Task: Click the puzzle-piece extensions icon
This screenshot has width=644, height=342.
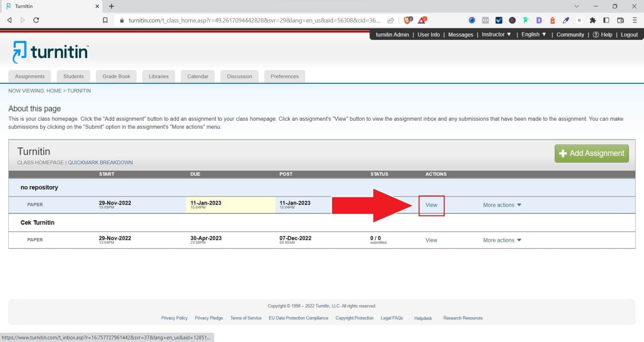Action: coord(593,20)
